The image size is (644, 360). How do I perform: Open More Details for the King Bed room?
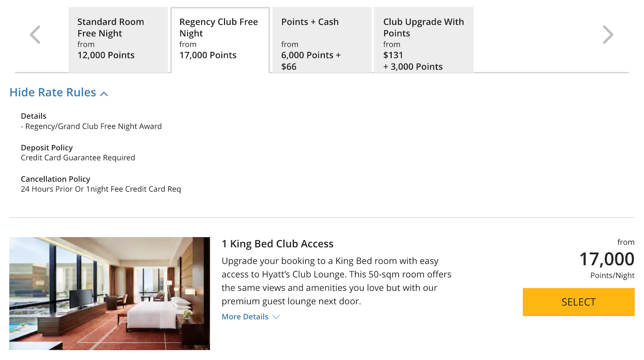245,317
